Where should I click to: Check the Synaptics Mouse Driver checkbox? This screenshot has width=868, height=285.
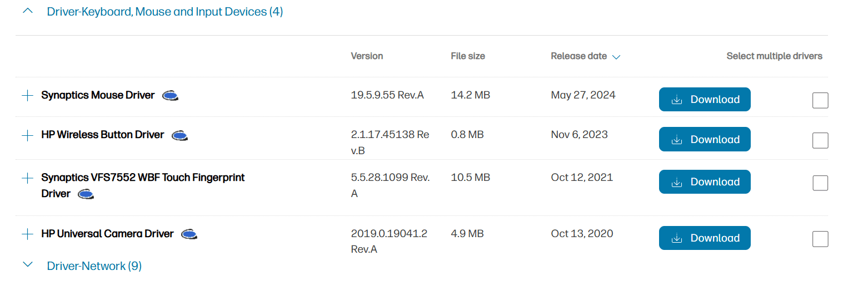820,100
